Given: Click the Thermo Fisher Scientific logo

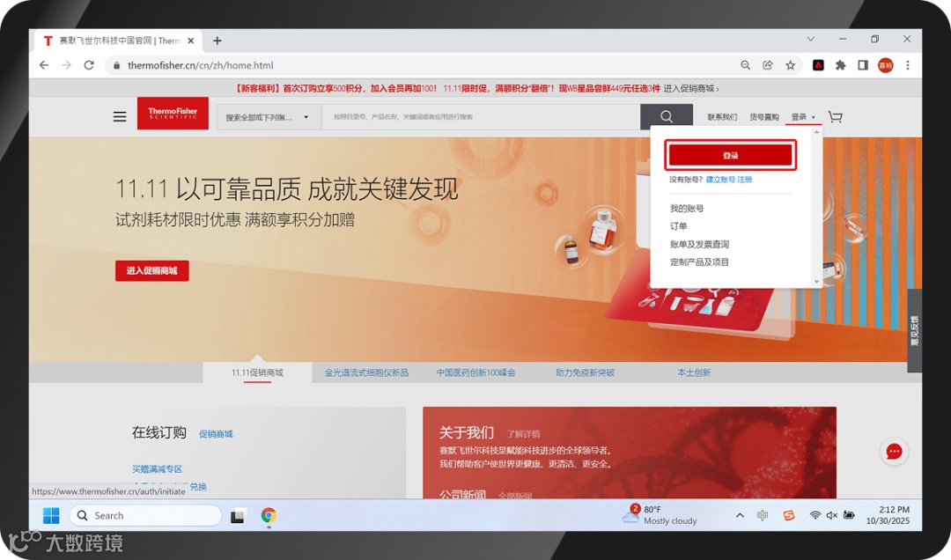Looking at the screenshot, I should (173, 114).
